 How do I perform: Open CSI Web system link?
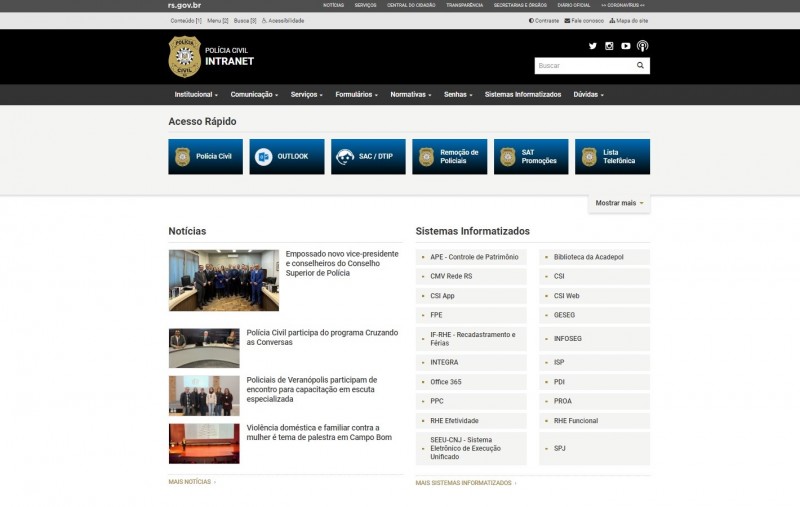pyautogui.click(x=594, y=296)
